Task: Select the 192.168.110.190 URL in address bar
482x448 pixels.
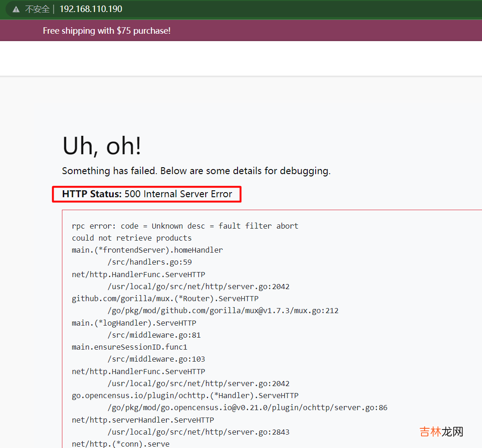Action: click(91, 9)
